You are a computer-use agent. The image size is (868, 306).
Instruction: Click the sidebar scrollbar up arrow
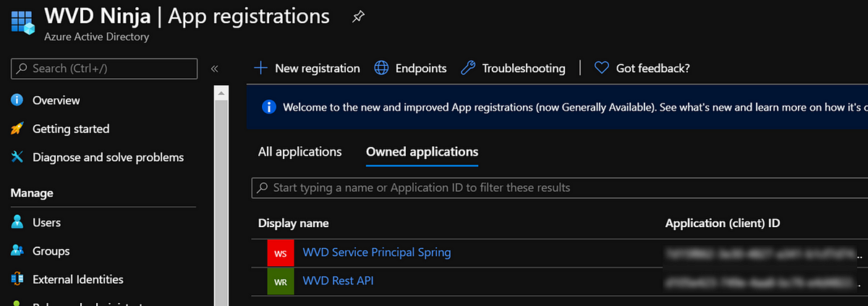(x=221, y=92)
